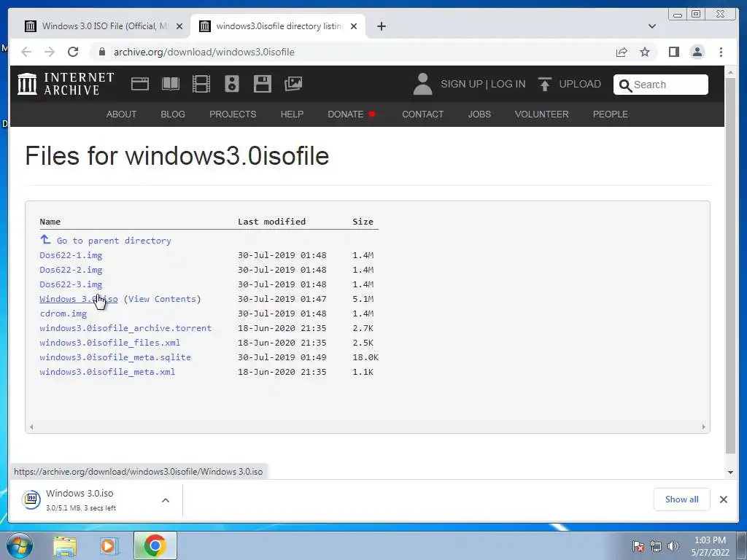Click the volume speaker tray icon
747x560 pixels.
tap(673, 546)
